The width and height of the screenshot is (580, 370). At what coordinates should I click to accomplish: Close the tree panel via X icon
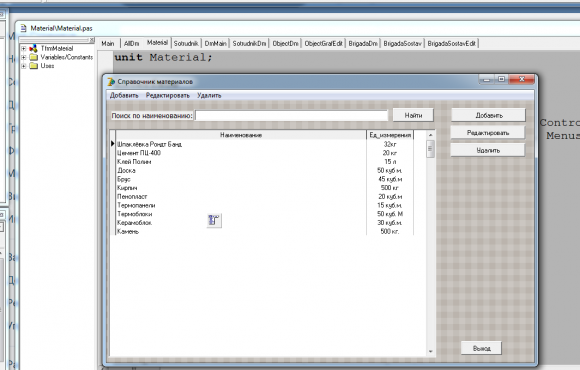click(92, 40)
